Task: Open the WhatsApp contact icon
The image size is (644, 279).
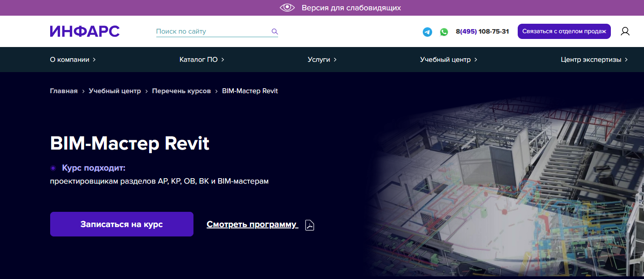Action: click(x=444, y=32)
